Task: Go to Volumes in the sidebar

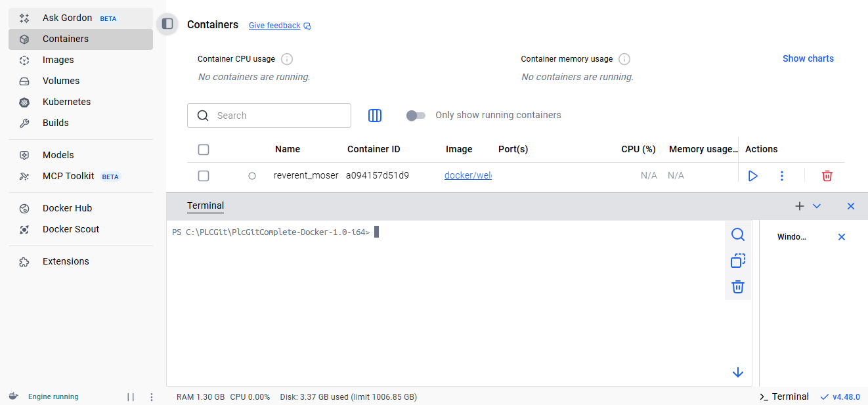Action: pos(61,81)
